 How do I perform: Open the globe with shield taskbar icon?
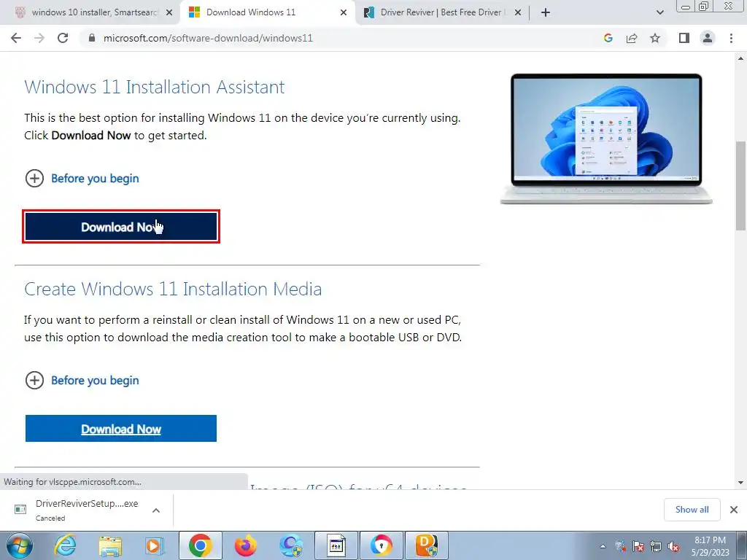[x=291, y=545]
